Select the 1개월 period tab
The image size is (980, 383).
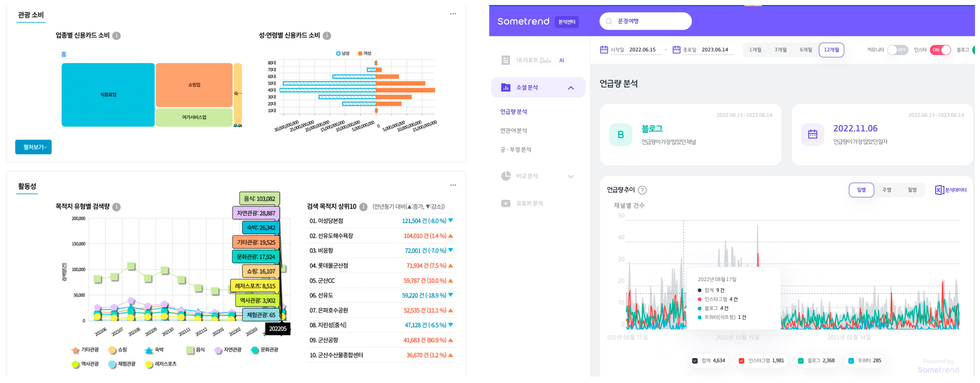tap(755, 50)
